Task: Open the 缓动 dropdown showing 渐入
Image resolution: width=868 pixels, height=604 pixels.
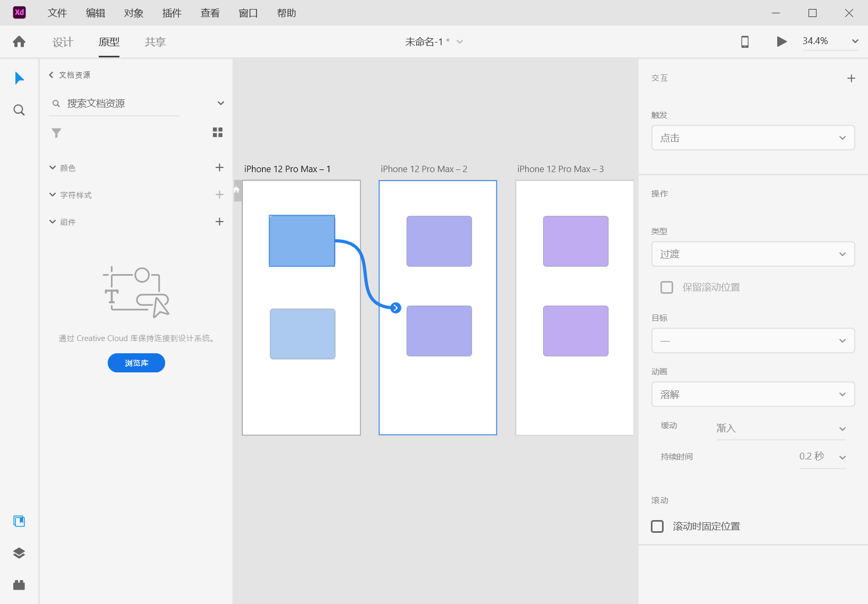Action: (781, 428)
